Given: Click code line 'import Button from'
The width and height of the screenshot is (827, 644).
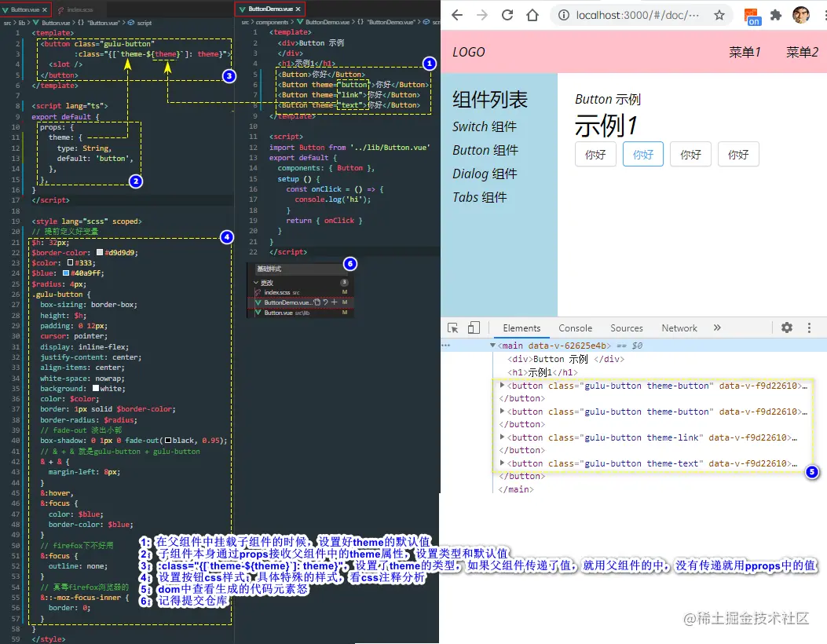Looking at the screenshot, I should (x=349, y=147).
